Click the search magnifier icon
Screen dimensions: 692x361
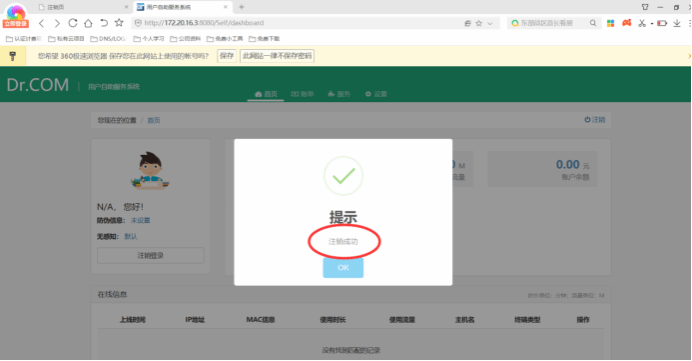pos(593,23)
